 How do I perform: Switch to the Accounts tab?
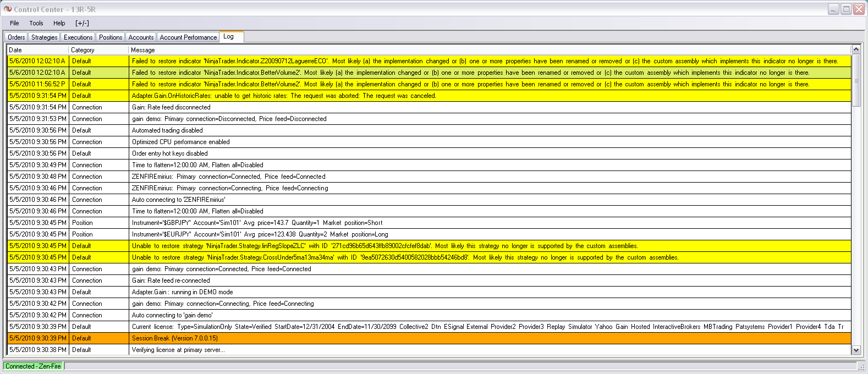tap(141, 37)
